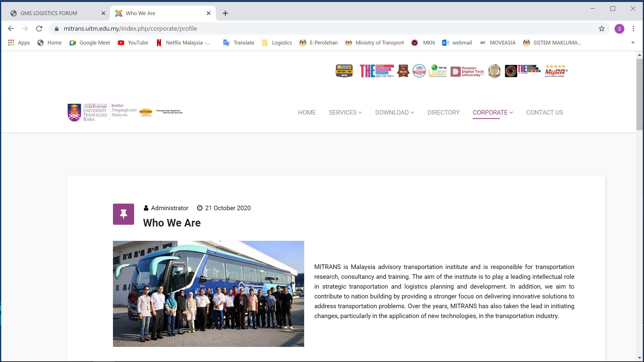Click the purple pin icon
Screen dimensions: 644x362
pyautogui.click(x=123, y=214)
